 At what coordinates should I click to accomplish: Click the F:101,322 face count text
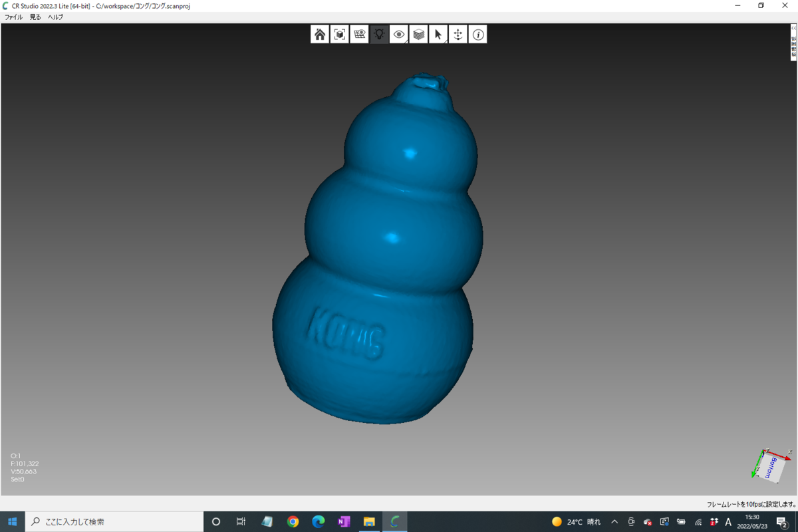(x=25, y=464)
